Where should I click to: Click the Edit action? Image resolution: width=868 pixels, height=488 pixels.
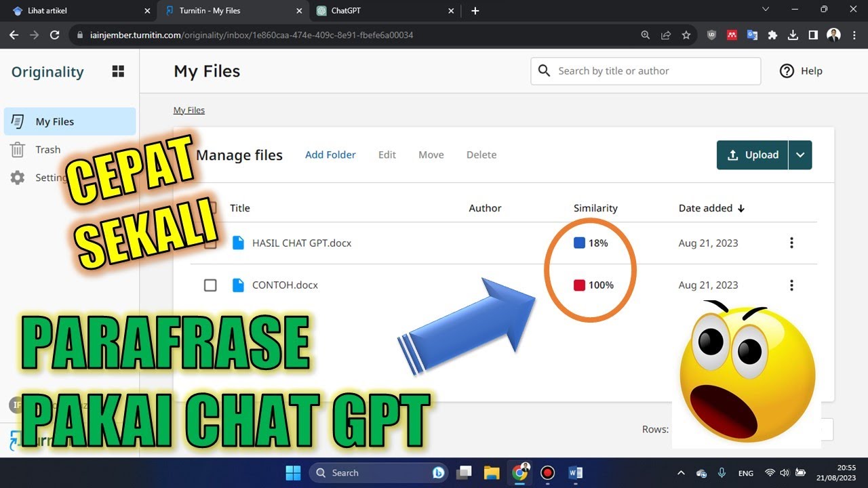[387, 155]
